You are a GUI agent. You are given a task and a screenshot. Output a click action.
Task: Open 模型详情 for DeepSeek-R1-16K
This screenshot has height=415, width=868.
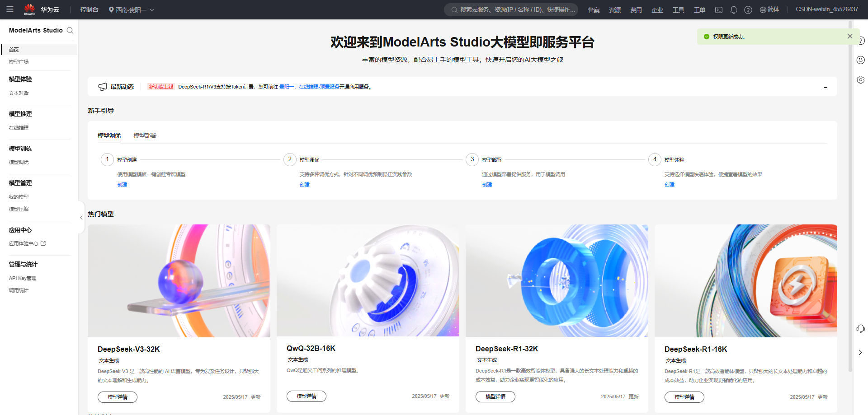point(684,397)
